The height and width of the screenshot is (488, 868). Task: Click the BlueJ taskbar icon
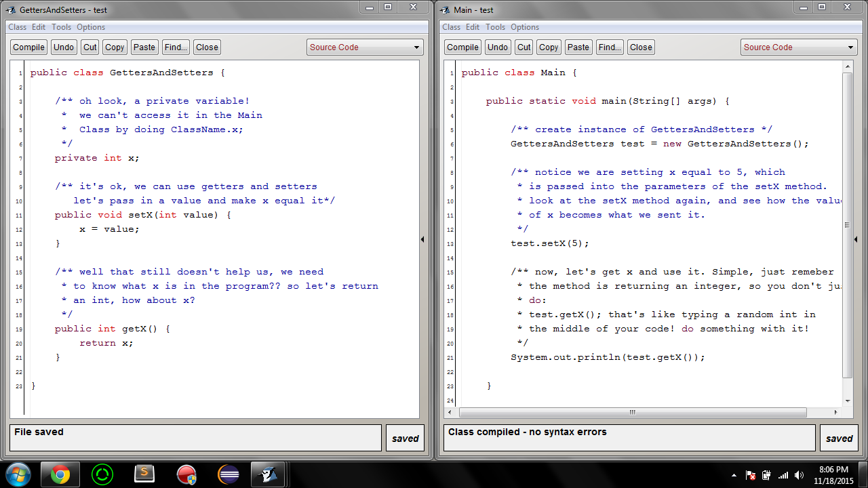(x=269, y=474)
